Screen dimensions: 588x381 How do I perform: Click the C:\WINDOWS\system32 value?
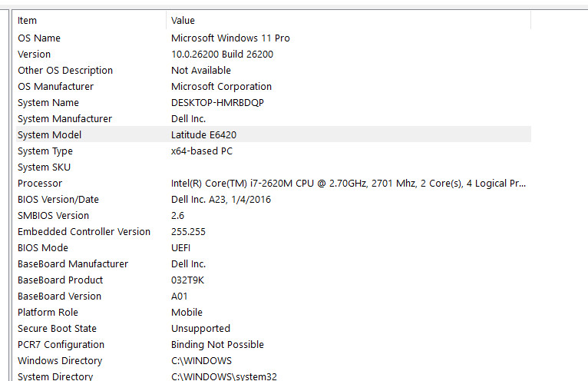click(x=224, y=376)
